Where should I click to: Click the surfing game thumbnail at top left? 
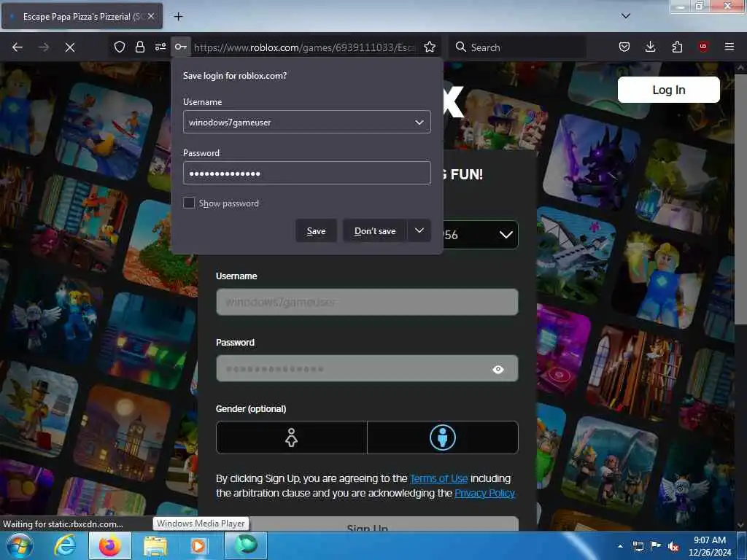click(x=104, y=131)
